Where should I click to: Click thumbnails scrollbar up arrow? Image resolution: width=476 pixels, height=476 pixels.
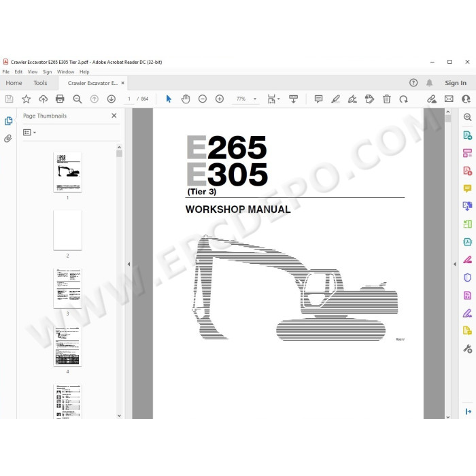click(x=119, y=148)
